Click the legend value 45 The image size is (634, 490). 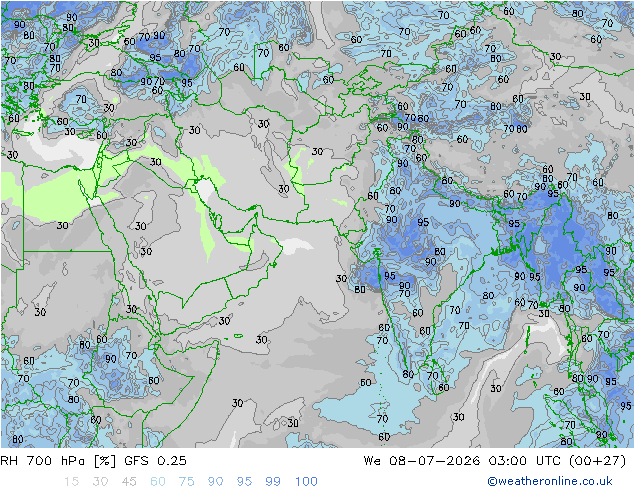point(129,482)
